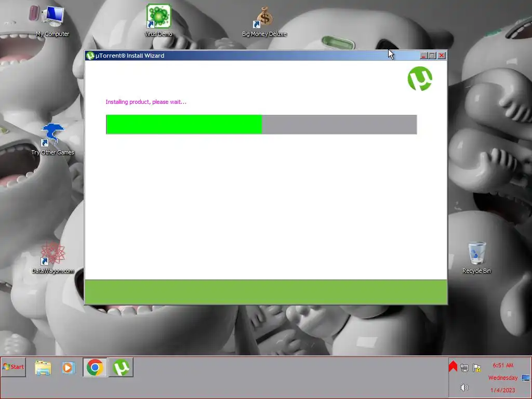Select the Recycle Bin icon
The image size is (532, 399).
(477, 258)
